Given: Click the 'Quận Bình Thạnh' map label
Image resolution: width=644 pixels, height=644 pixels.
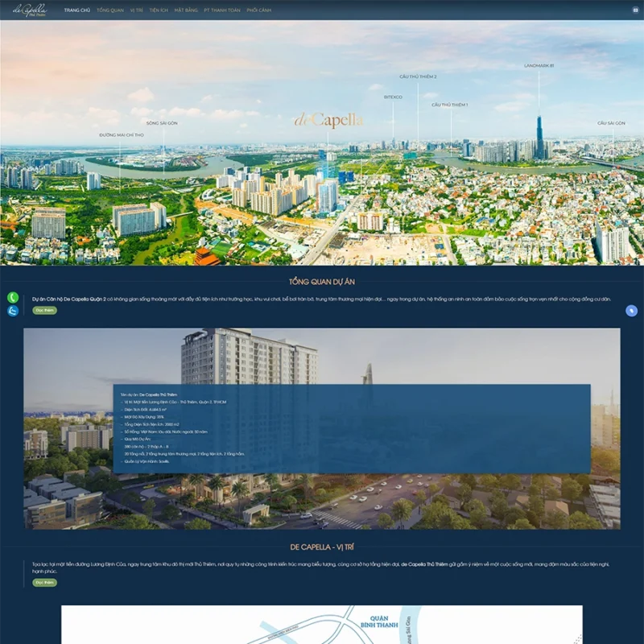Looking at the screenshot, I should coord(379,621).
